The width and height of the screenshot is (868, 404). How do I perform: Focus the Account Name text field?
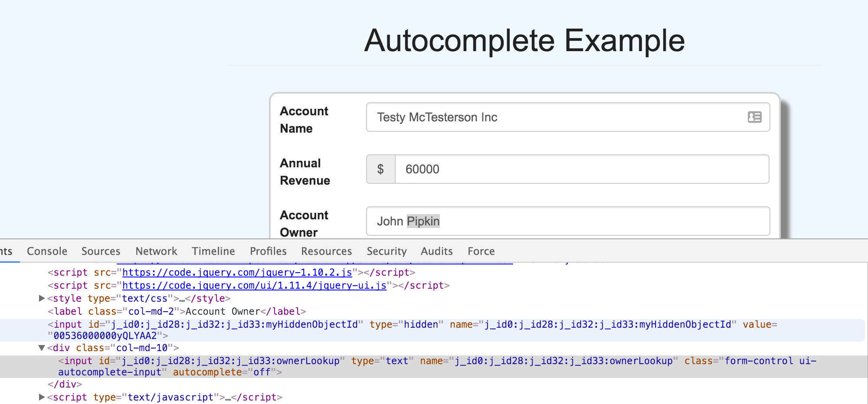coord(555,117)
